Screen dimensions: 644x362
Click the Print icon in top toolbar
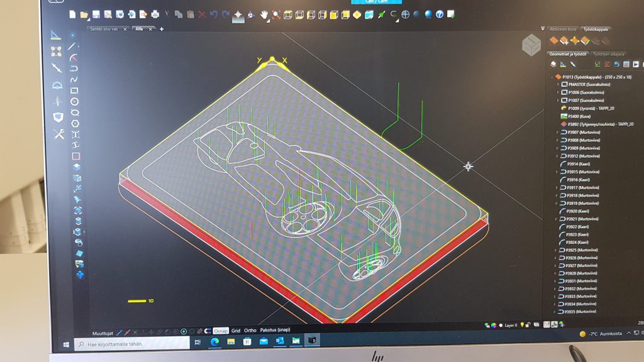[155, 14]
